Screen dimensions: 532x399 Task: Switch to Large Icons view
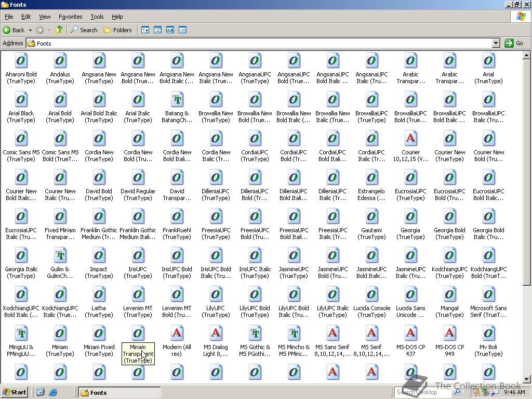(145, 30)
